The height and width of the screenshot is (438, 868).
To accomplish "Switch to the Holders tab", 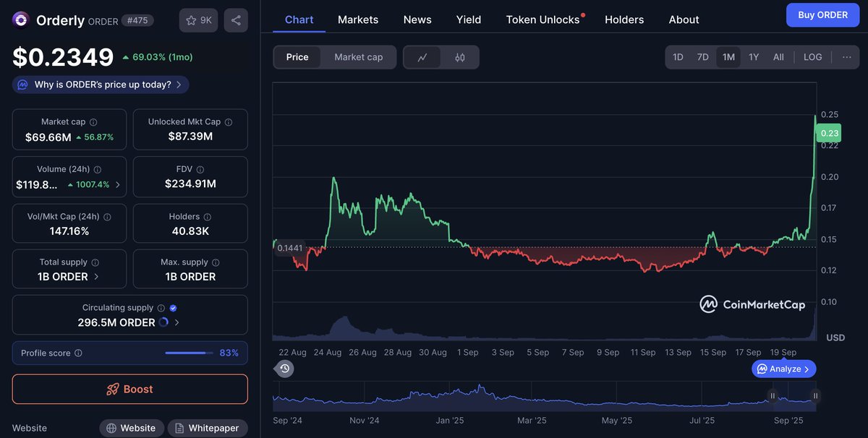I will coord(624,20).
